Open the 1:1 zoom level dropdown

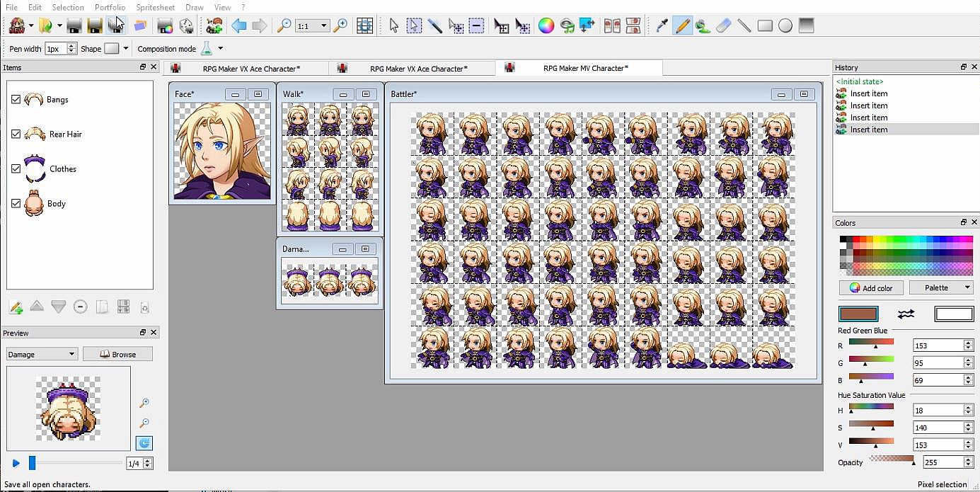tap(313, 26)
